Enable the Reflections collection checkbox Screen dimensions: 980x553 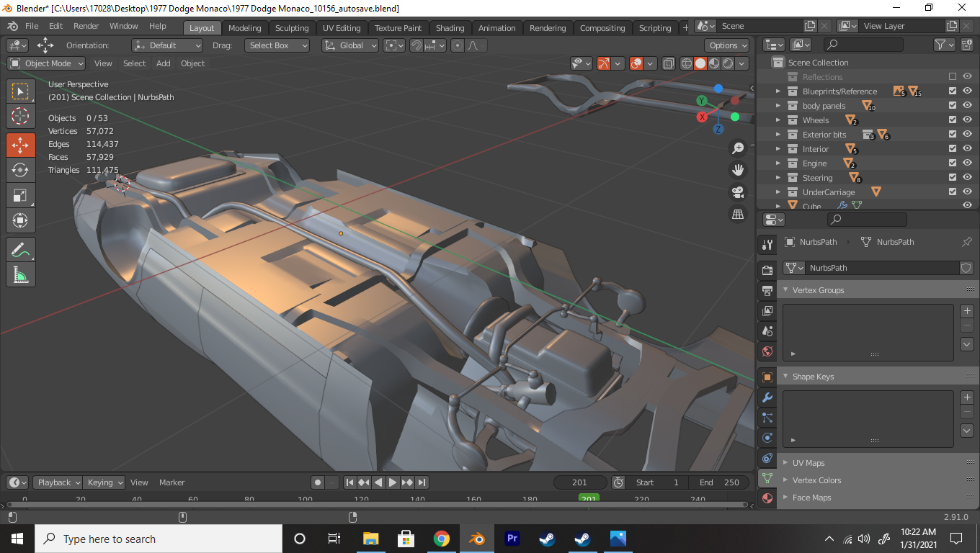[953, 77]
